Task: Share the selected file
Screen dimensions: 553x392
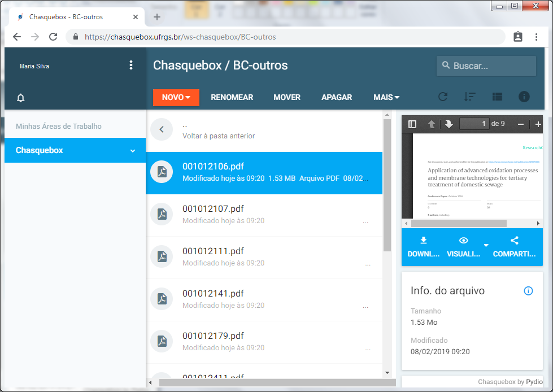Action: [x=514, y=247]
